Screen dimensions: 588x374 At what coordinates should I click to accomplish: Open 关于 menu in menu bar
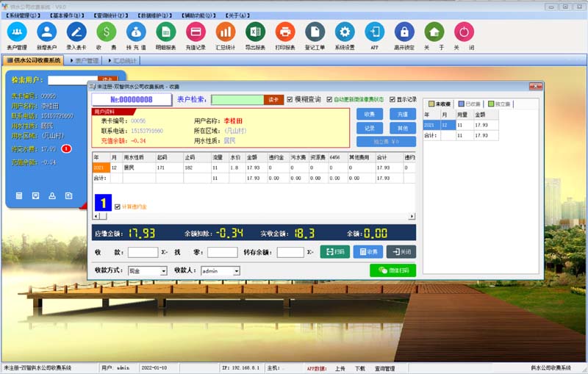tap(237, 15)
